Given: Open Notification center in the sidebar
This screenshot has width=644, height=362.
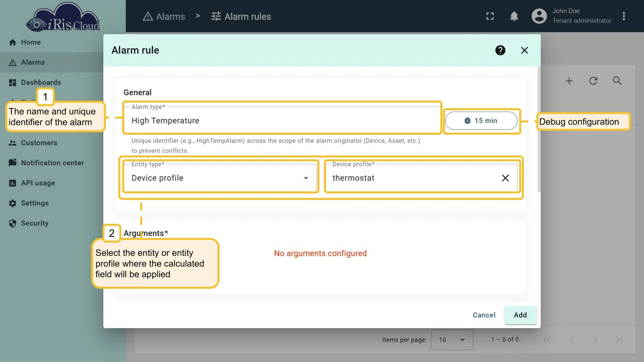Looking at the screenshot, I should 52,163.
